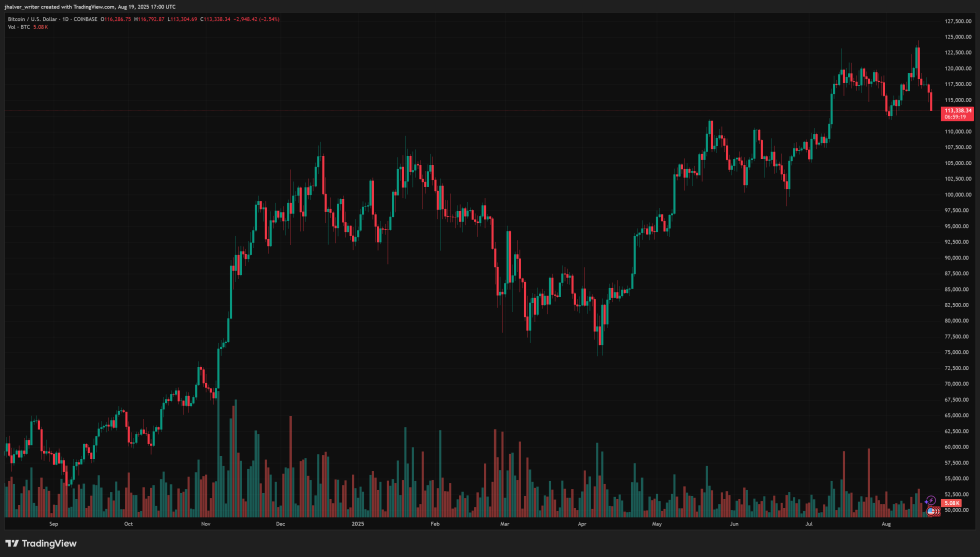Screen dimensions: 980x557
Task: Click the 100,000.00 price scale label
Action: [x=958, y=195]
